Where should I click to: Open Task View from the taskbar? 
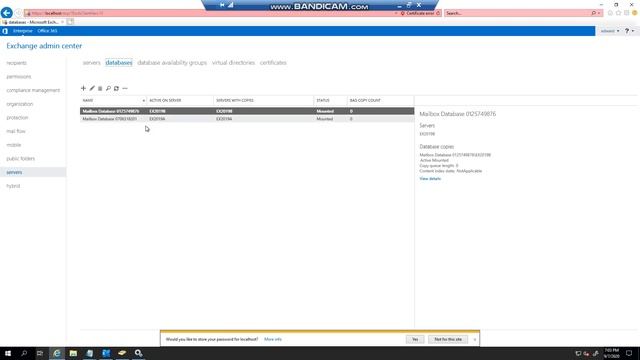40,353
